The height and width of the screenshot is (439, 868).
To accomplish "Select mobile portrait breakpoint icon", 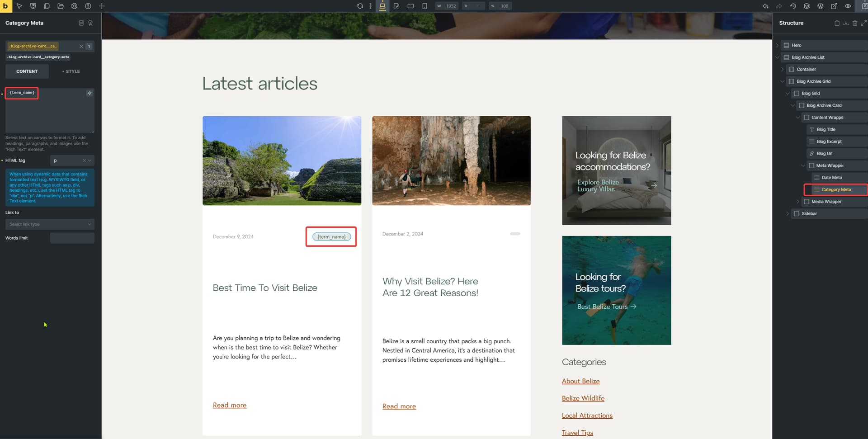I will pos(424,6).
